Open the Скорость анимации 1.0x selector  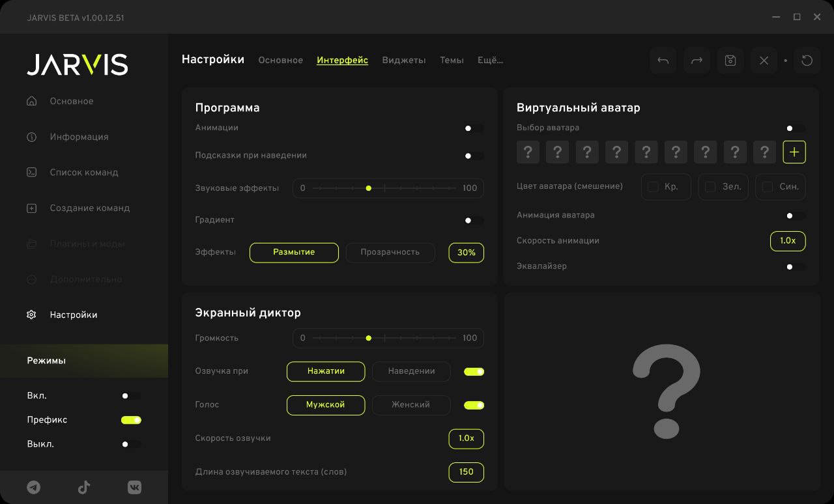pyautogui.click(x=787, y=241)
